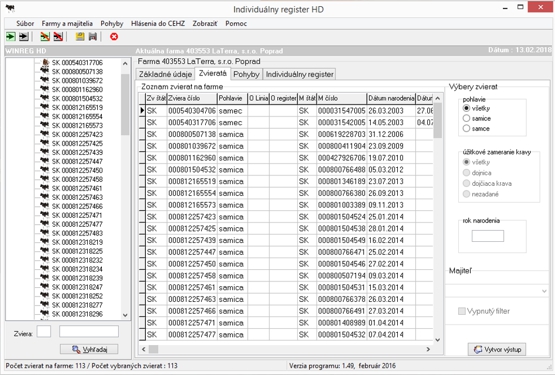This screenshot has height=375, width=555.
Task: Click the 'Vytvor výstup' button
Action: (x=497, y=350)
